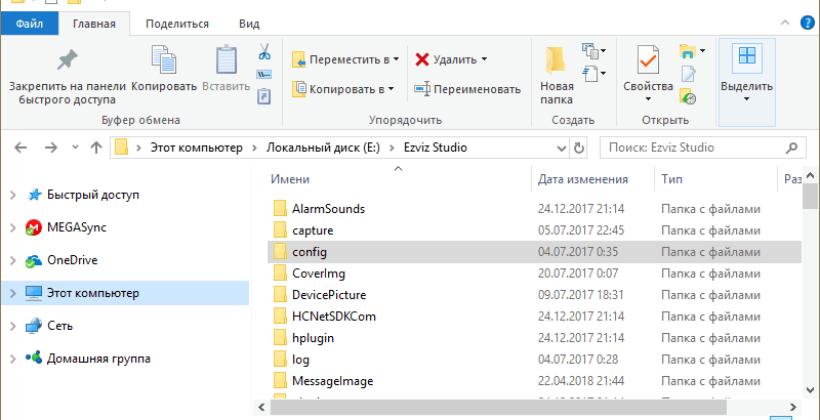820x420 pixels.
Task: Select Домашняя группа in navigation pane
Action: click(88, 358)
